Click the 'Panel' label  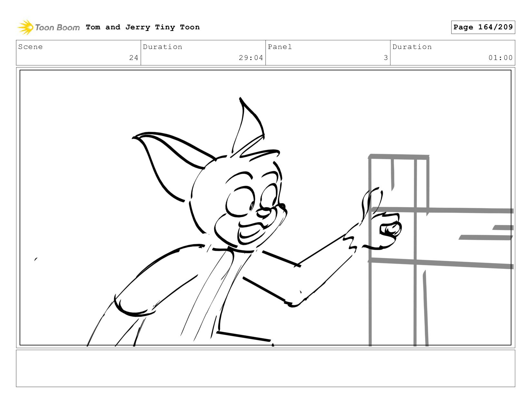pos(280,47)
